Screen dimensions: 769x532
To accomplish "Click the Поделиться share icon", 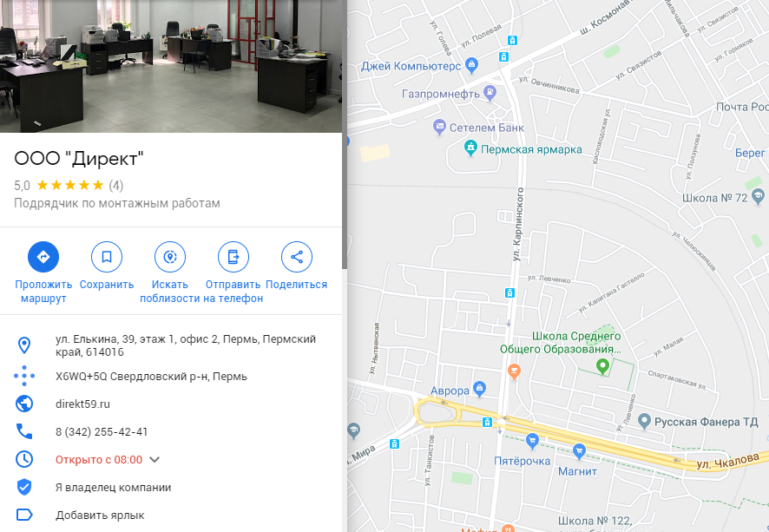I will [296, 257].
